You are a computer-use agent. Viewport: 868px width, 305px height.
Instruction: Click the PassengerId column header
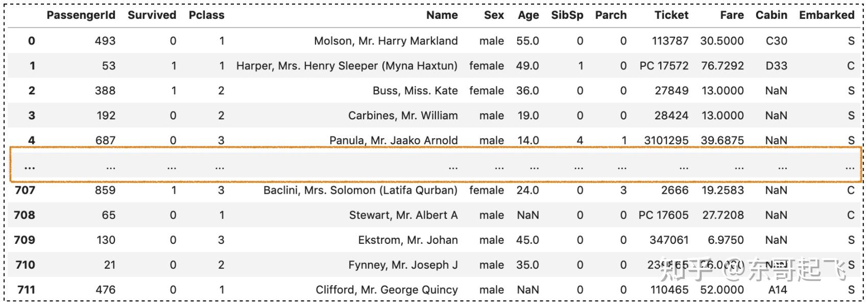[x=81, y=15]
